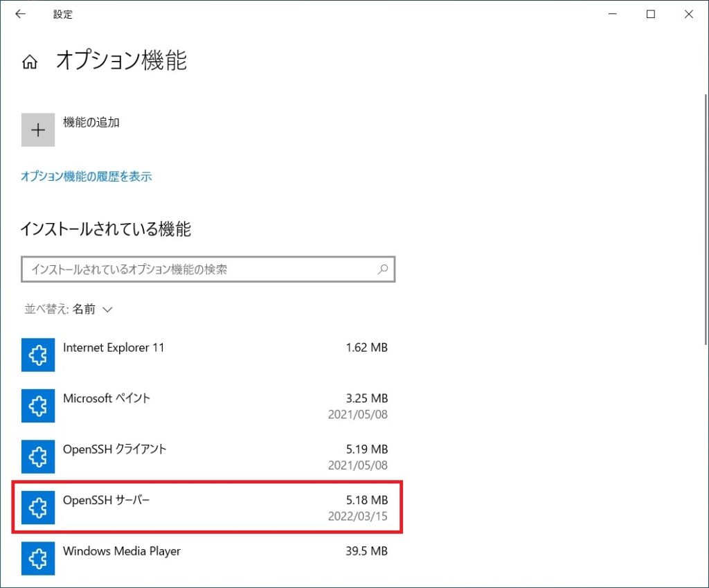
Task: Click the magnifier icon in the search box
Action: (x=382, y=269)
